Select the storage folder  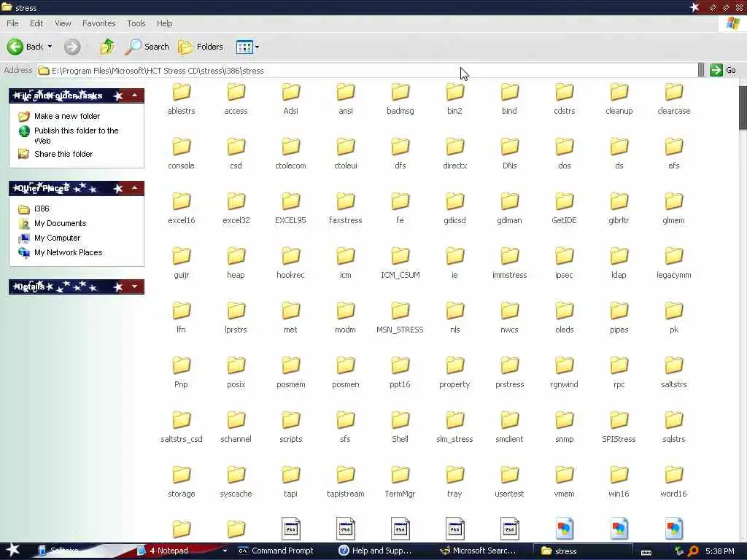point(181,483)
